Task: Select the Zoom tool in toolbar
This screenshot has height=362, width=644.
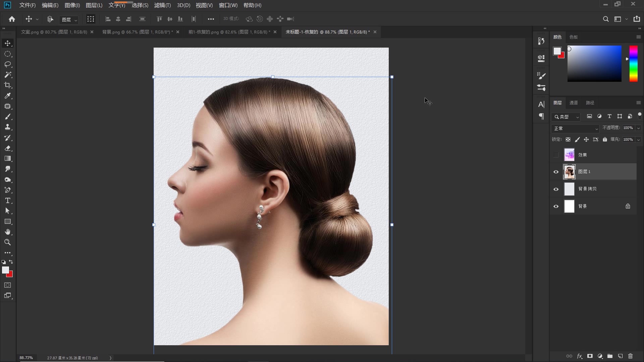Action: [8, 242]
